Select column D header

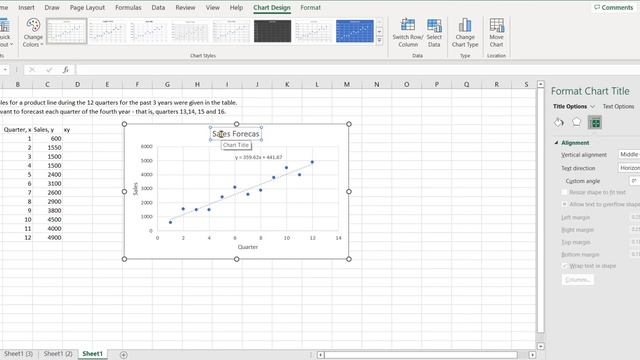(77, 84)
